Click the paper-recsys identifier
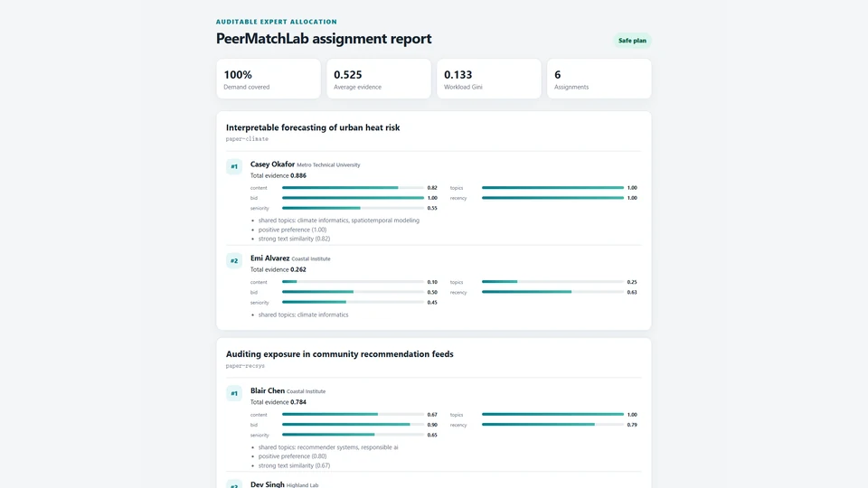Image resolution: width=868 pixels, height=488 pixels. (245, 366)
